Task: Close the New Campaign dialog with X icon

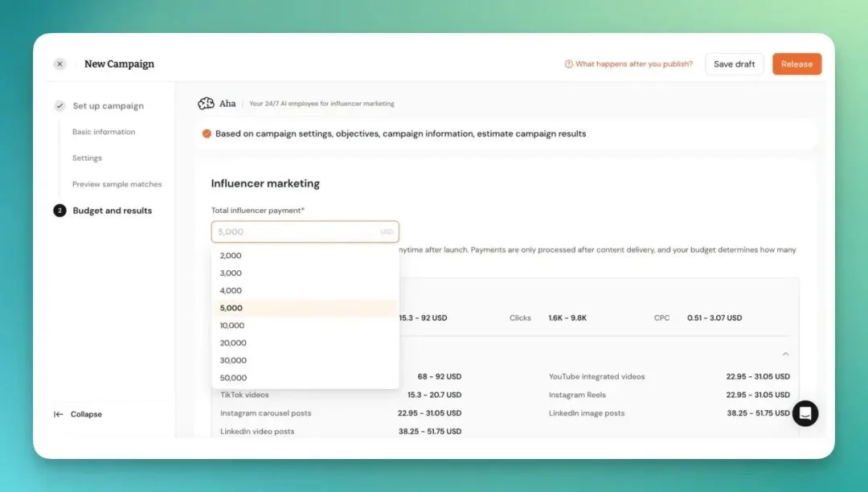Action: tap(60, 64)
